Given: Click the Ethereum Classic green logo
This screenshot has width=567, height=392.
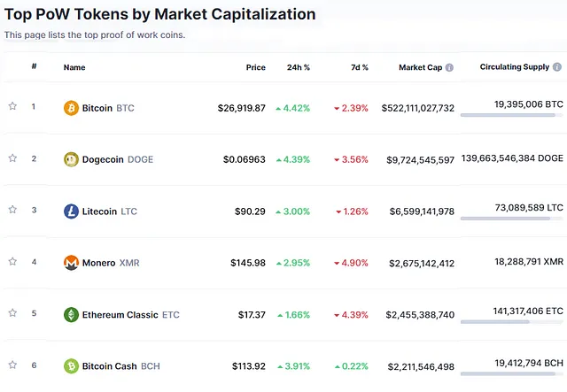Looking at the screenshot, I should [71, 315].
